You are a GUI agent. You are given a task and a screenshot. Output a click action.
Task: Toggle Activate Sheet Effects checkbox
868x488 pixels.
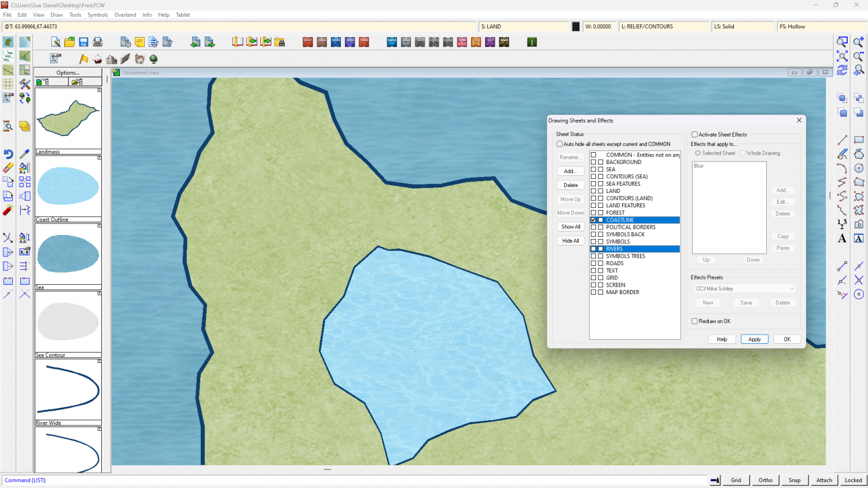(694, 134)
